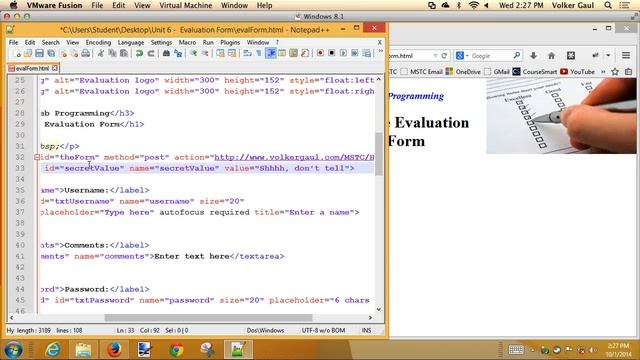Click the Save All toolbar icon

[x=51, y=53]
